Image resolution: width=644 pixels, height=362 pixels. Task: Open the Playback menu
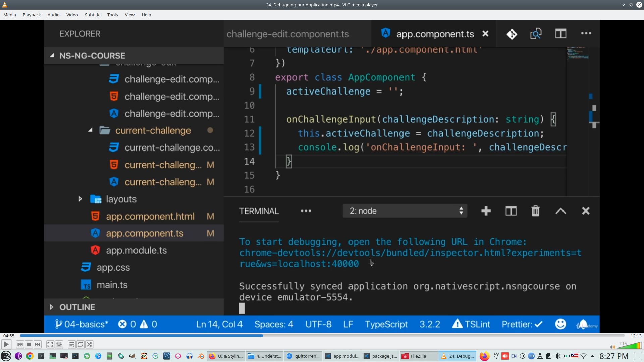coord(32,15)
